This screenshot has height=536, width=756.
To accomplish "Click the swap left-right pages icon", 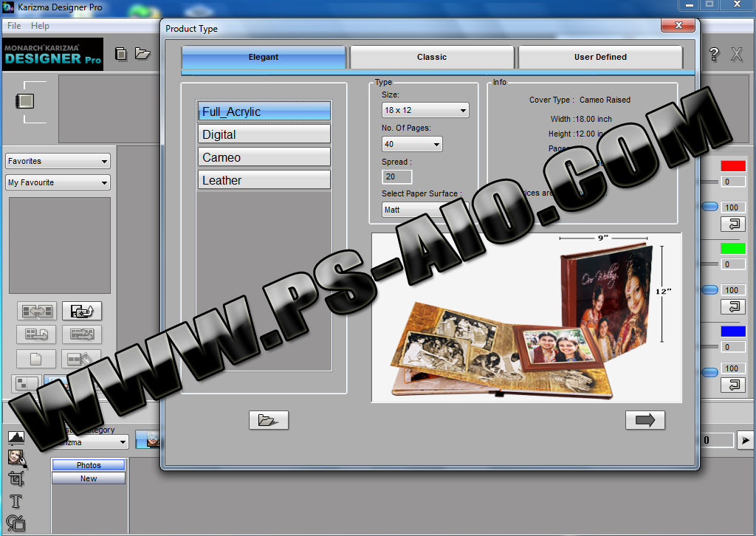I will click(37, 312).
